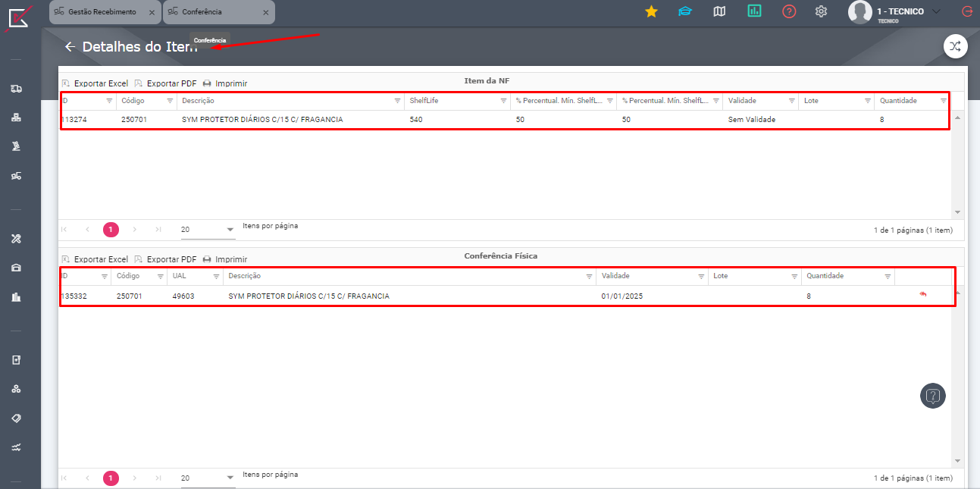Click the red logout icon

tap(966, 11)
